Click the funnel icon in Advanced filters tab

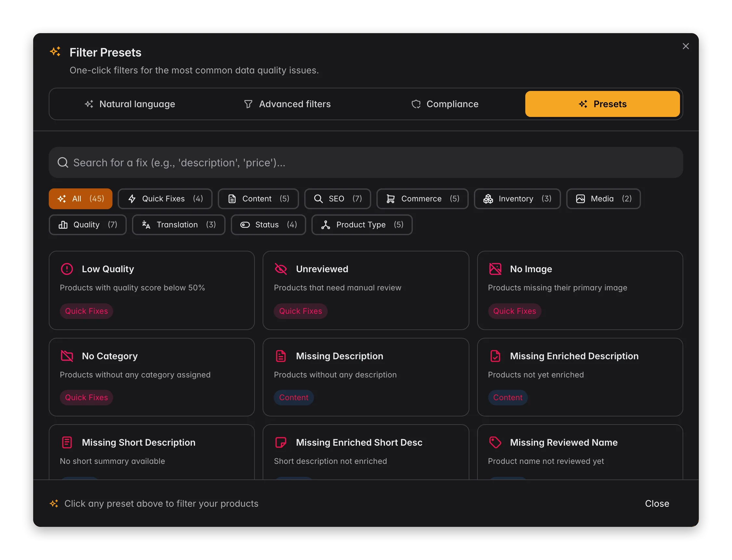(248, 104)
